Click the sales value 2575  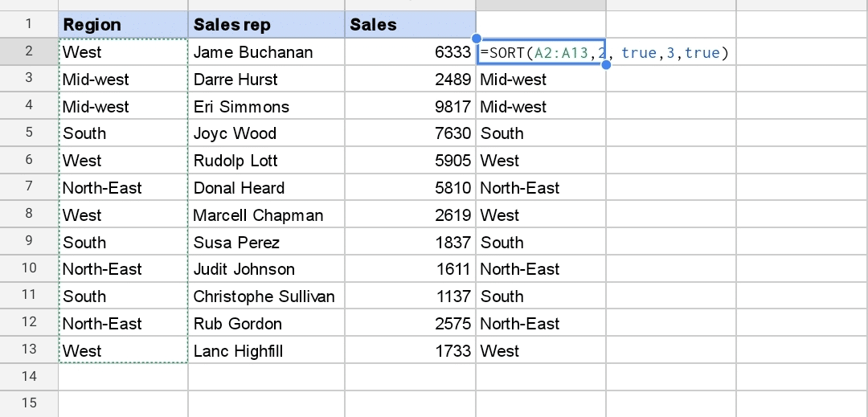tap(410, 324)
